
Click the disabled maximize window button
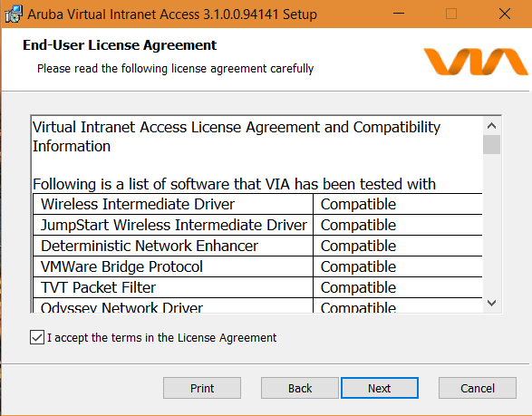[x=451, y=14]
